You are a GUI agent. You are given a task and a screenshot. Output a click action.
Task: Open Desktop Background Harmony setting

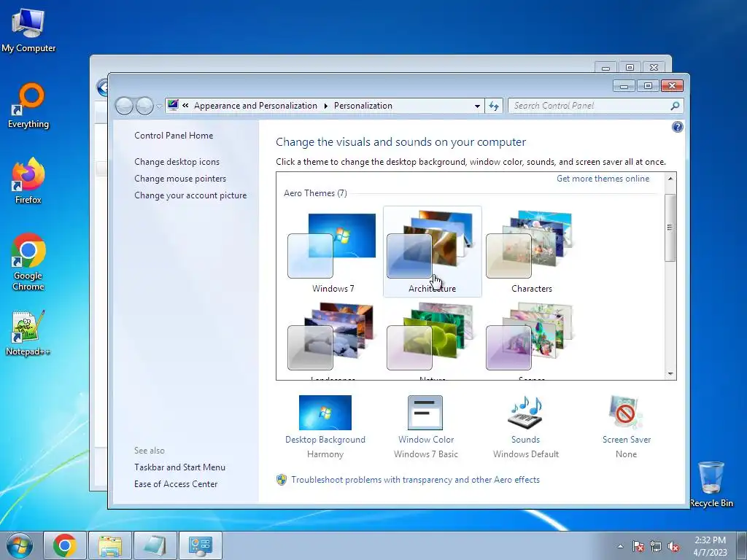pyautogui.click(x=325, y=427)
